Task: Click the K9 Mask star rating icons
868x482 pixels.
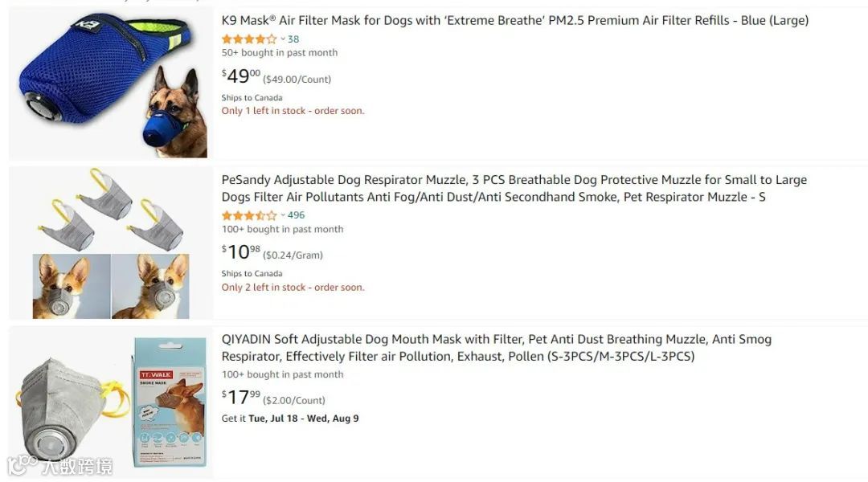Action: [248, 39]
